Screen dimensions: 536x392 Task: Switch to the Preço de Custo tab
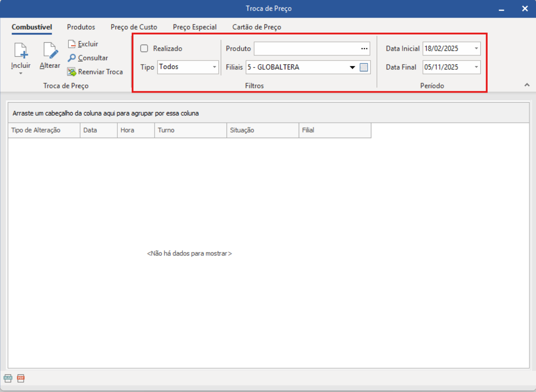point(134,27)
